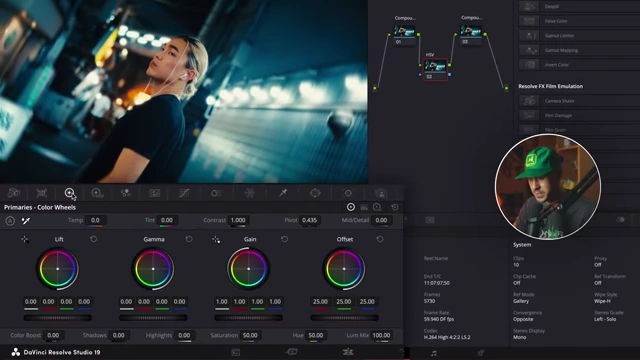
Task: Click the node graph source input dot
Action: coord(375,88)
